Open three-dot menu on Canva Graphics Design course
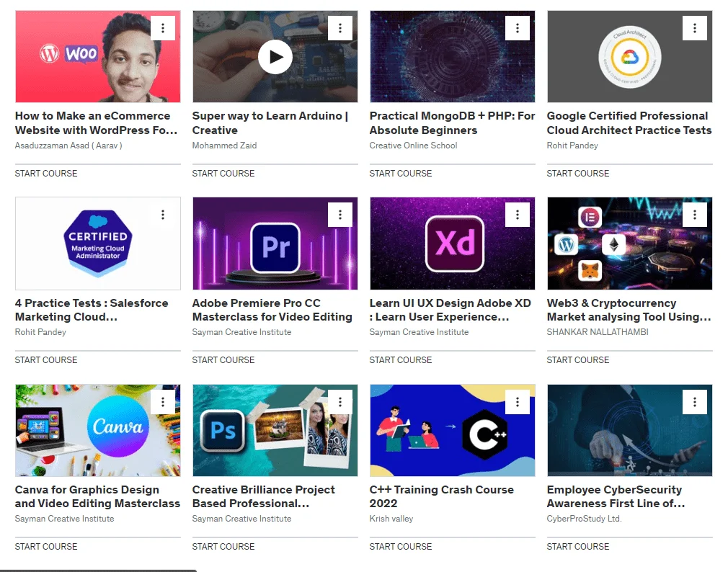The width and height of the screenshot is (728, 572). [x=162, y=402]
